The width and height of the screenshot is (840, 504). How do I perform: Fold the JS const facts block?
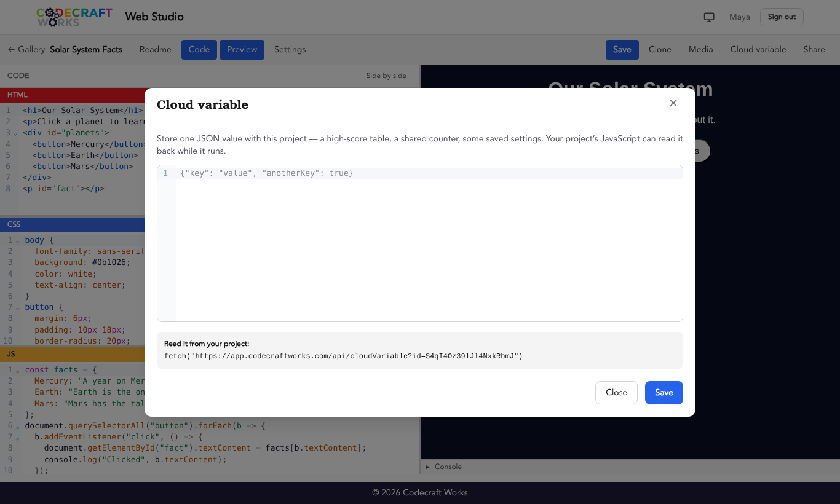pyautogui.click(x=17, y=370)
